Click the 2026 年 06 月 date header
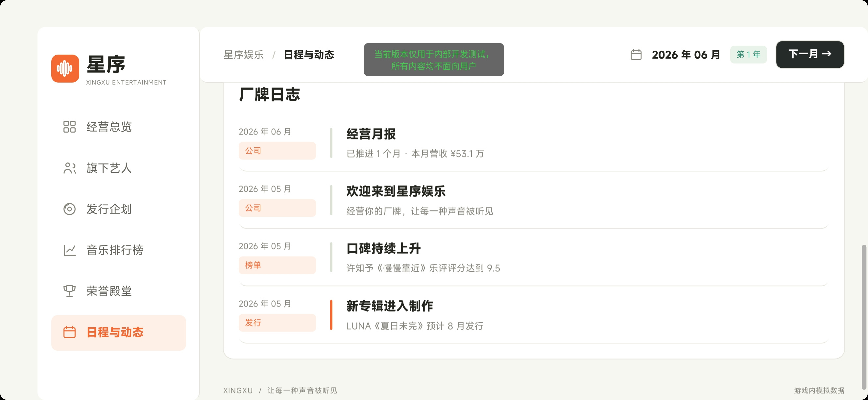Image resolution: width=868 pixels, height=400 pixels. [686, 55]
